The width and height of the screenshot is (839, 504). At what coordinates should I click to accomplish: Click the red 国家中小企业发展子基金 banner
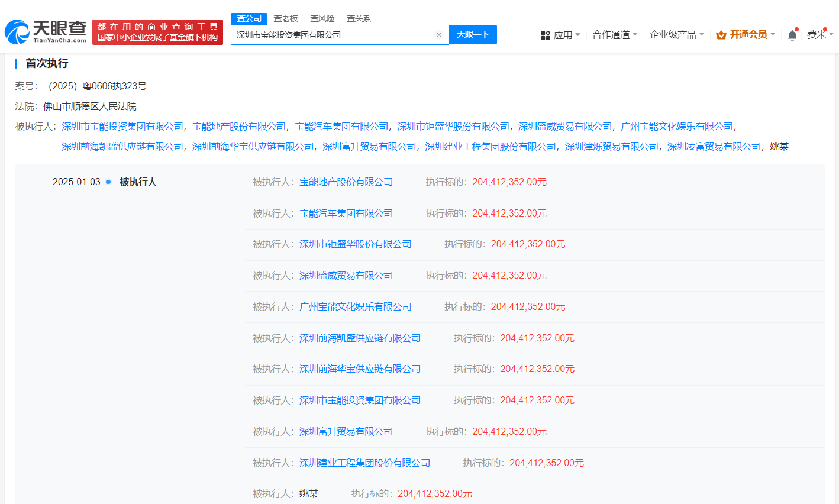click(x=157, y=32)
